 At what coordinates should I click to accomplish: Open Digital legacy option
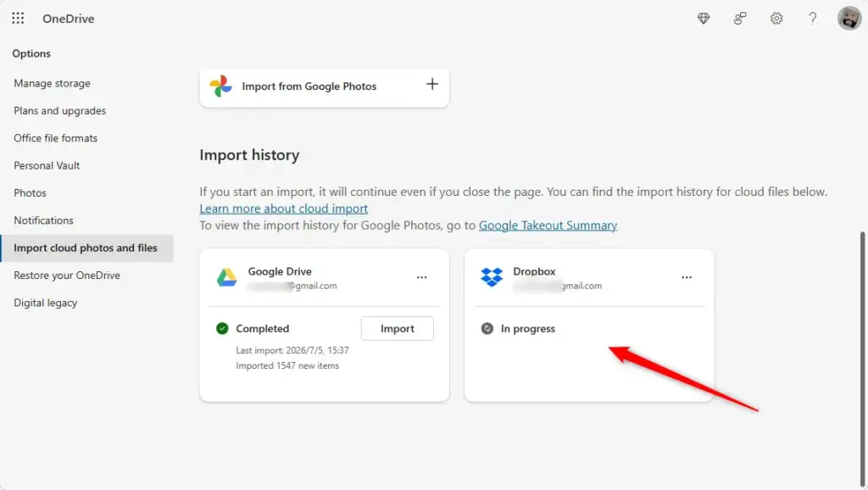click(x=46, y=303)
